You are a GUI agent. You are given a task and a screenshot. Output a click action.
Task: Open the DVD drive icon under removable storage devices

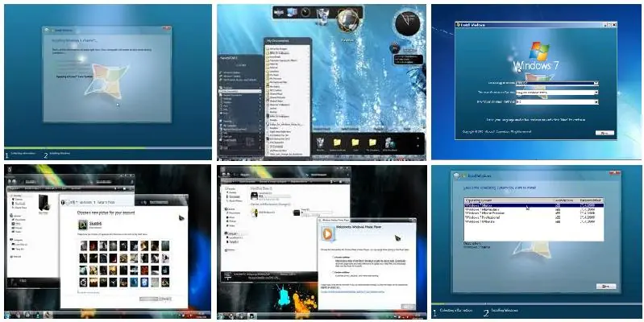(x=255, y=212)
